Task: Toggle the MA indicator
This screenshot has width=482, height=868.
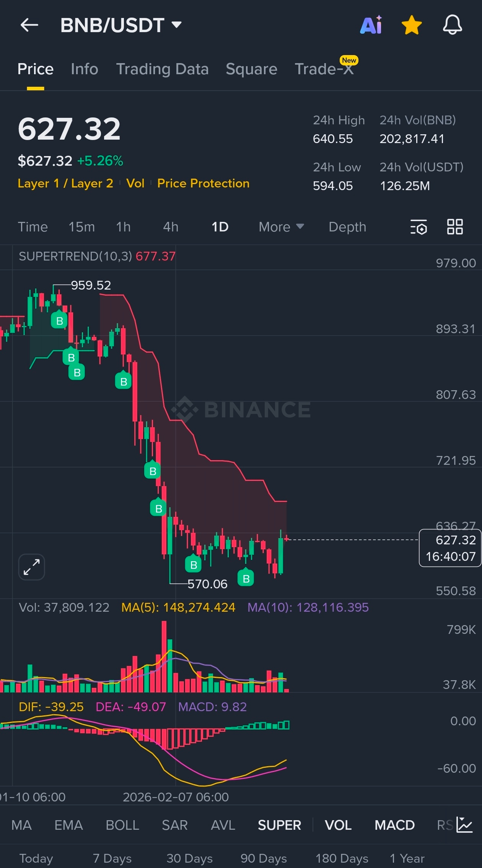Action: click(x=21, y=825)
